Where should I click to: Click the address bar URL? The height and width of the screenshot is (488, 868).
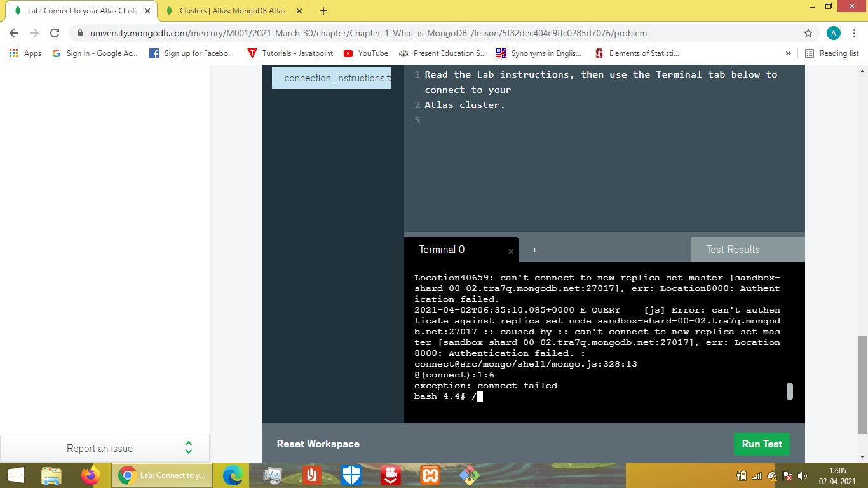click(369, 33)
